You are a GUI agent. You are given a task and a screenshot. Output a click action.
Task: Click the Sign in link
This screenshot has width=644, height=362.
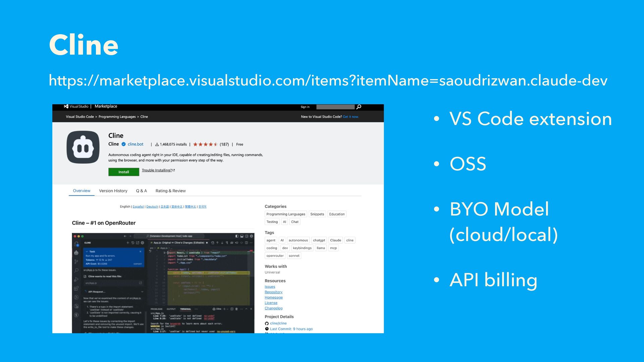coord(305,107)
